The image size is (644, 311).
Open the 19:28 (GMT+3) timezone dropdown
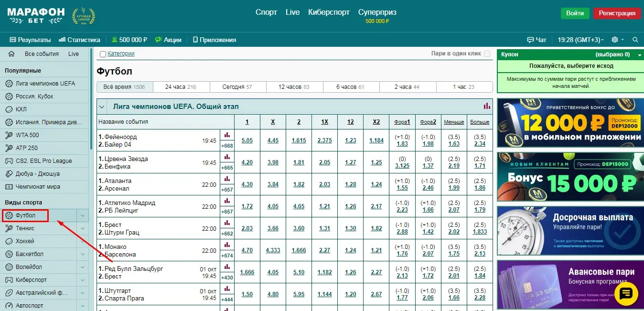point(580,40)
